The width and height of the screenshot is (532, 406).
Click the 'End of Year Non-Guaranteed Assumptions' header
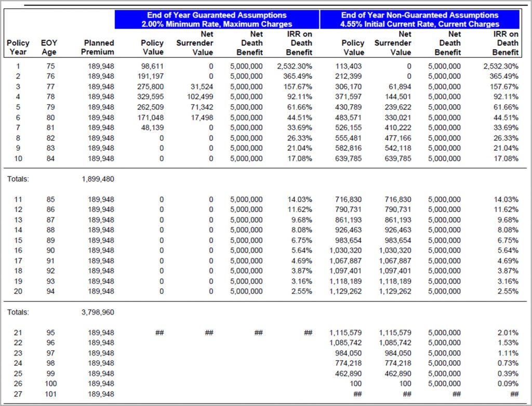[420, 19]
